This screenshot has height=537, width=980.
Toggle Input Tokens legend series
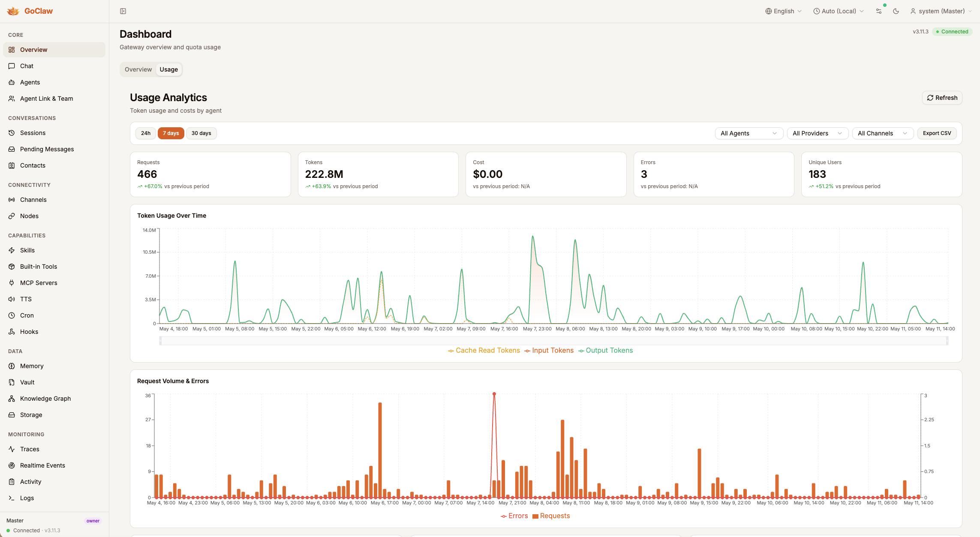[x=549, y=351]
